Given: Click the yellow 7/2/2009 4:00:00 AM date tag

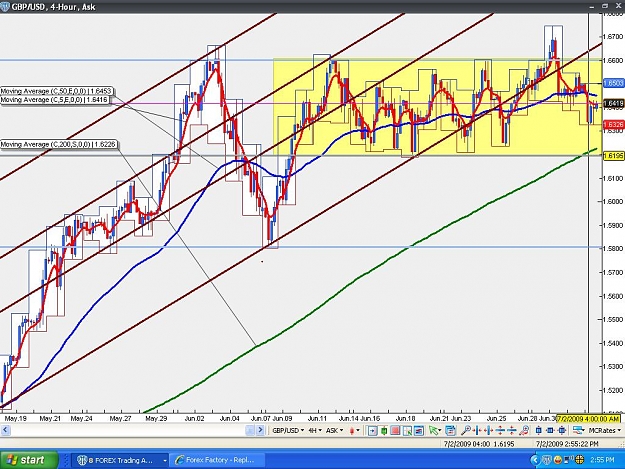Looking at the screenshot, I should click(588, 419).
